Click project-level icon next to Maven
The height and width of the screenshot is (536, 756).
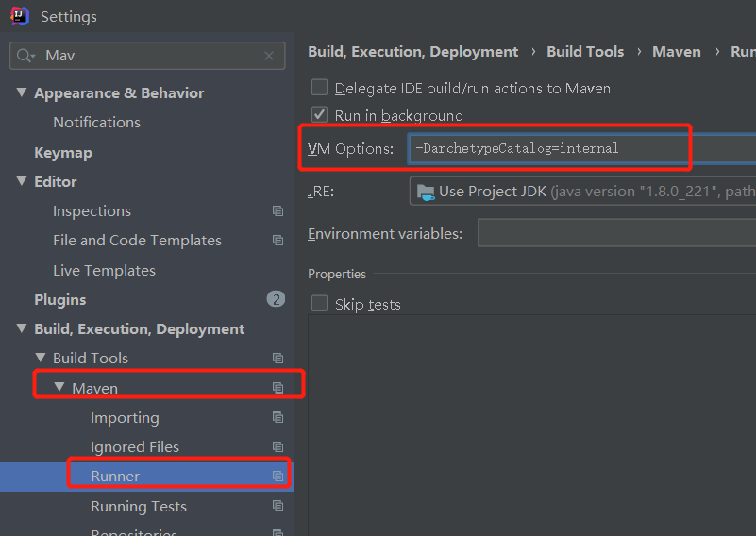277,388
